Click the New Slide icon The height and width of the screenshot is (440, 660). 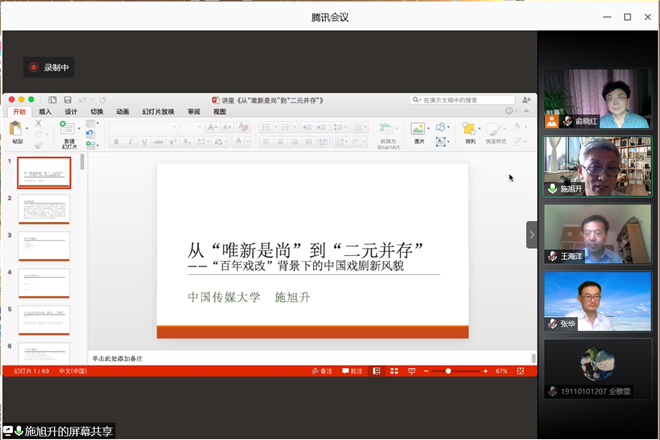point(68,130)
